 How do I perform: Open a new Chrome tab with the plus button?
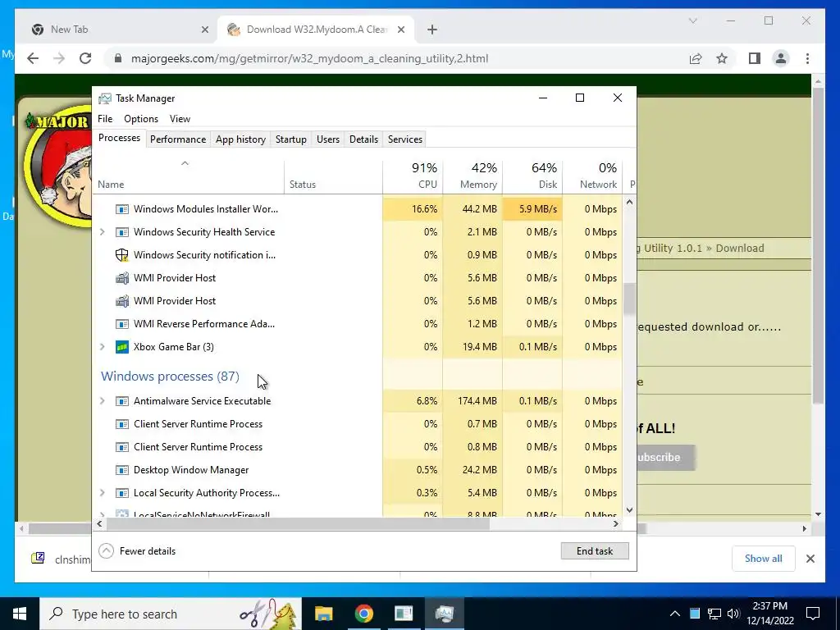click(x=432, y=30)
